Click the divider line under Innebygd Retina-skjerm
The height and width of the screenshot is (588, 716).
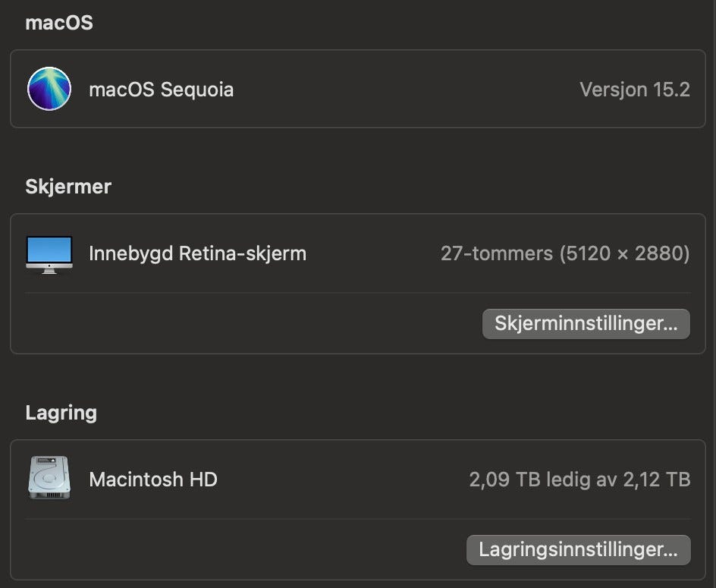[358, 293]
